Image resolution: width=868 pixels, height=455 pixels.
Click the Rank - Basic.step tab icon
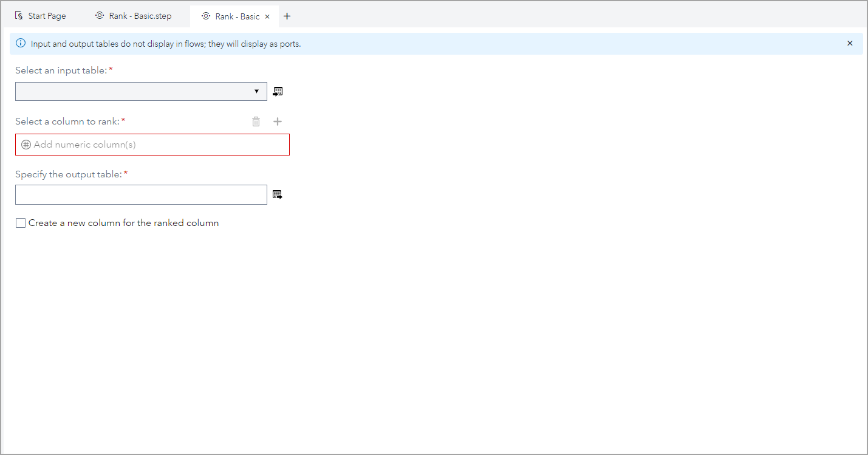pos(99,15)
